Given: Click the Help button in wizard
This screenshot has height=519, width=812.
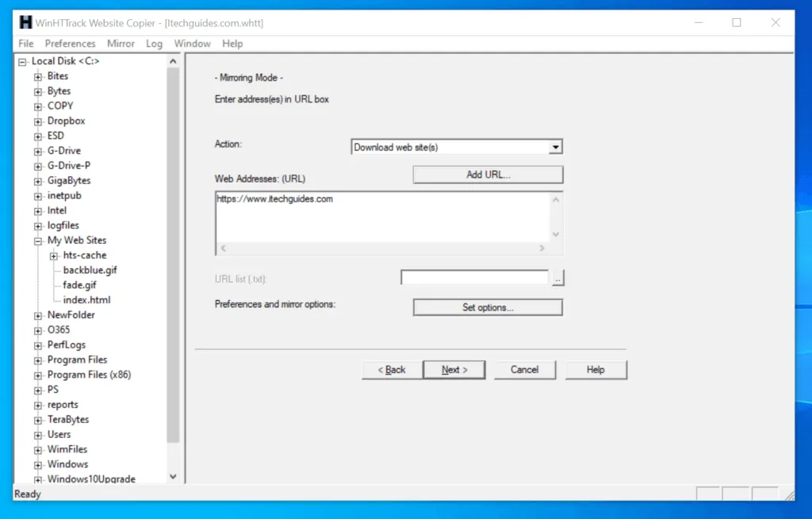Looking at the screenshot, I should tap(596, 370).
